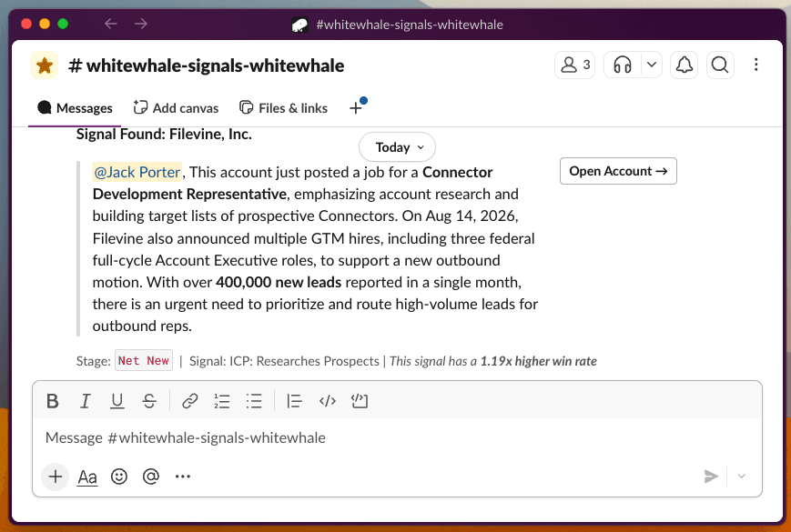Open huddle options chevron

[x=652, y=65]
